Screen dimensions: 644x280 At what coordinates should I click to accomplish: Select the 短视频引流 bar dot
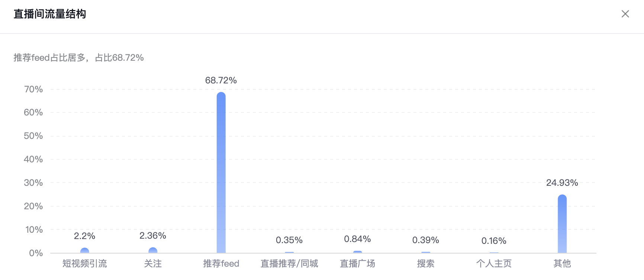point(85,251)
